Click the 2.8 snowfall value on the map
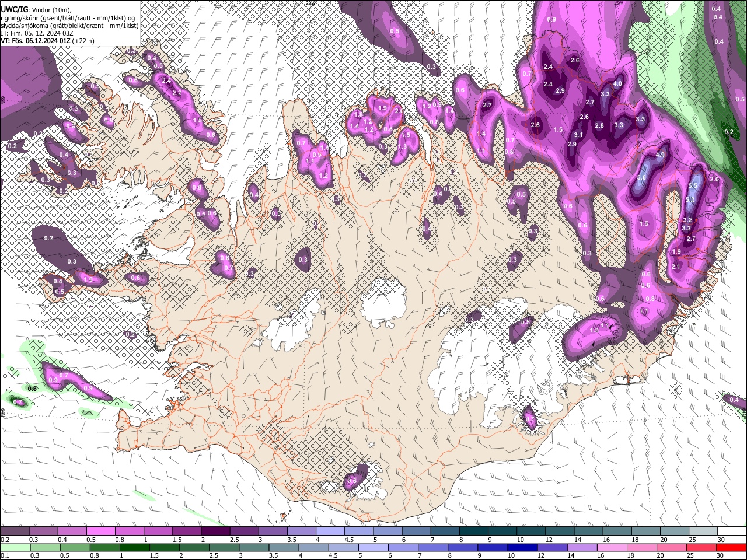The height and width of the screenshot is (560, 747). click(599, 125)
